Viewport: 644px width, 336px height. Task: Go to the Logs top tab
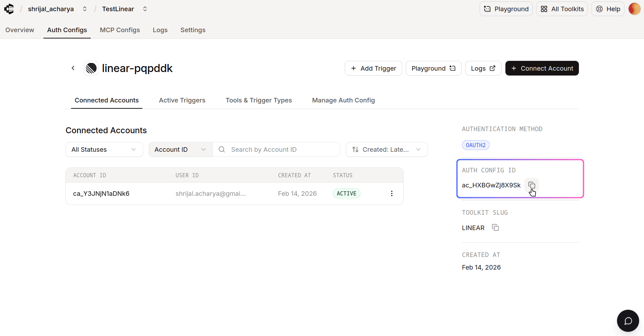(160, 30)
